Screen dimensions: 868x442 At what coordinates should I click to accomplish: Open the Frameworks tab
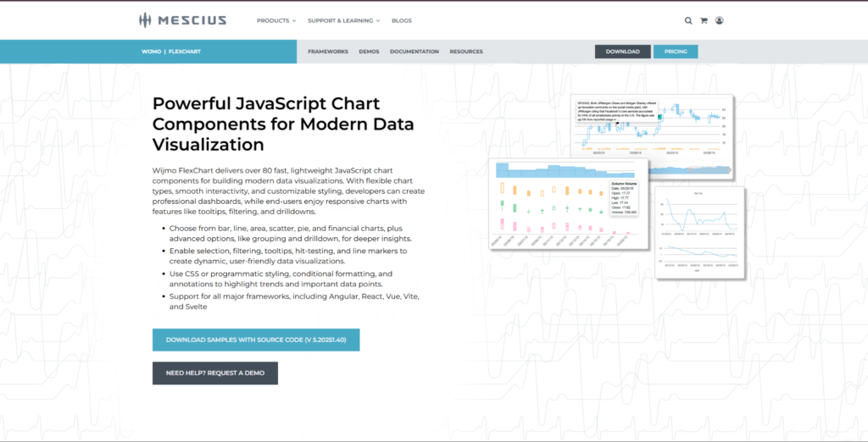(328, 52)
